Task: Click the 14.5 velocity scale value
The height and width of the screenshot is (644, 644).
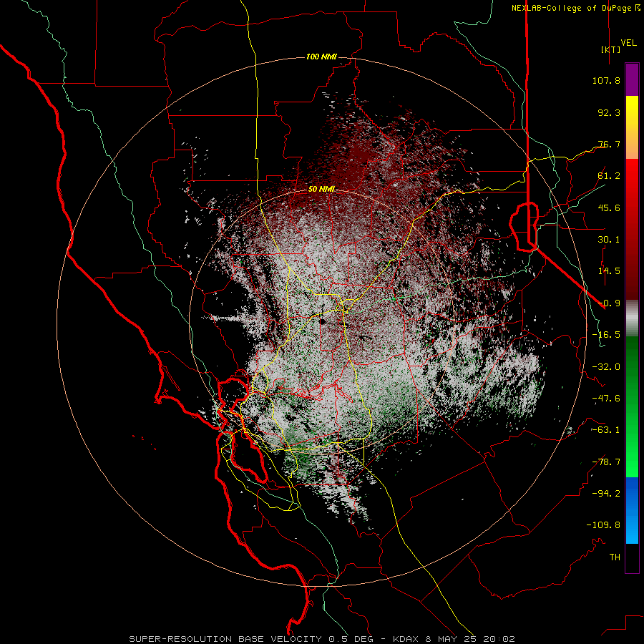Action: click(609, 271)
